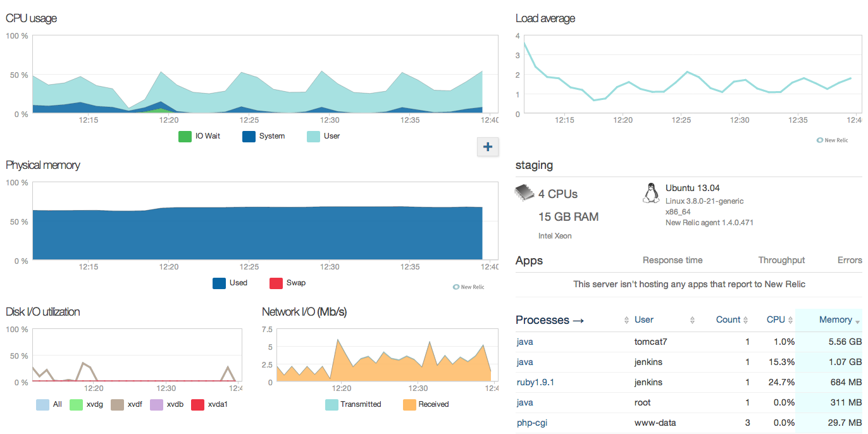Open the Processes → link
868x434 pixels.
click(x=550, y=320)
